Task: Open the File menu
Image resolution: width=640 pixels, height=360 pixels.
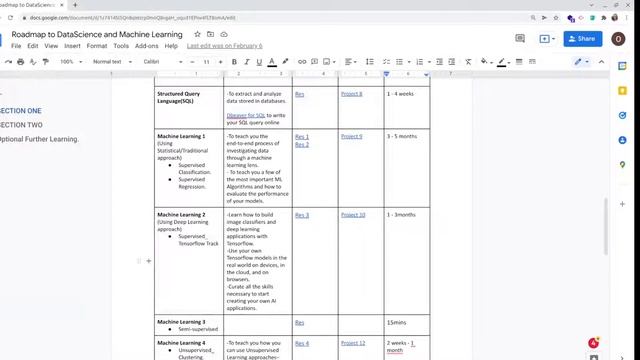Action: [x=16, y=46]
